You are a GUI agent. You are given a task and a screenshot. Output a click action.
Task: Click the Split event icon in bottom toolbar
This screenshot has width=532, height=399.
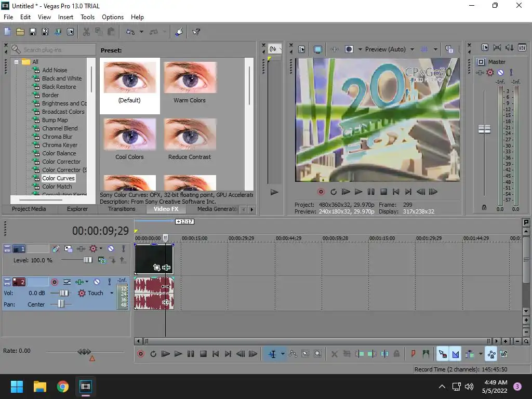point(384,354)
